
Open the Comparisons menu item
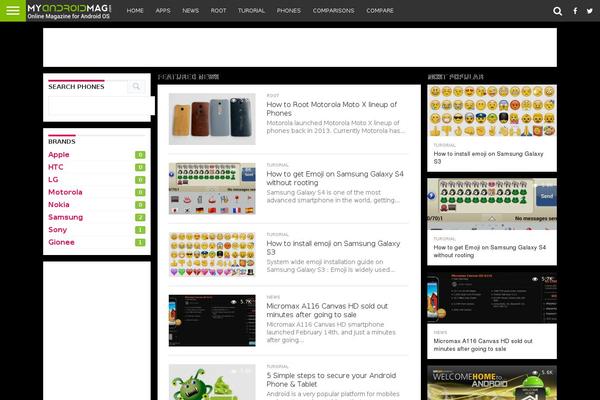(x=334, y=11)
